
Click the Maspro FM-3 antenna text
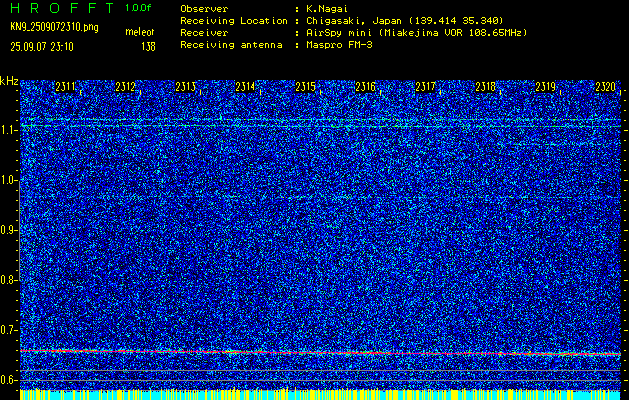pos(339,45)
